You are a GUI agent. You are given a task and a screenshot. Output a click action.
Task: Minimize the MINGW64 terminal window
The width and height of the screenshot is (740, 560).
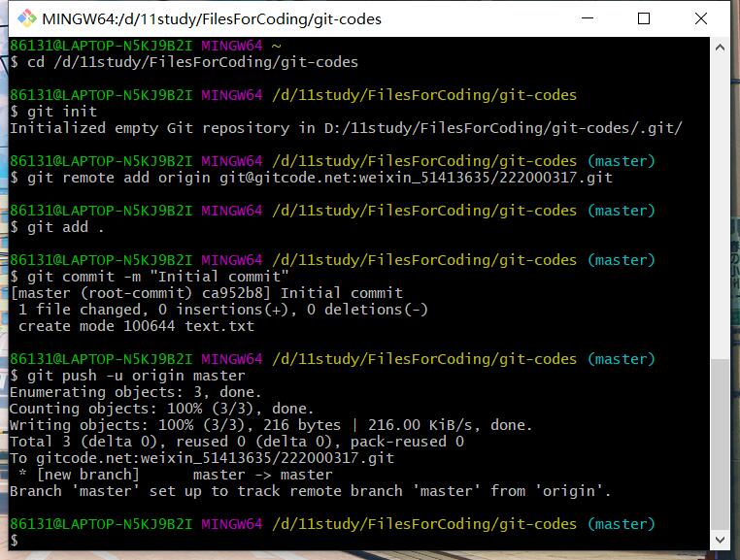point(588,18)
